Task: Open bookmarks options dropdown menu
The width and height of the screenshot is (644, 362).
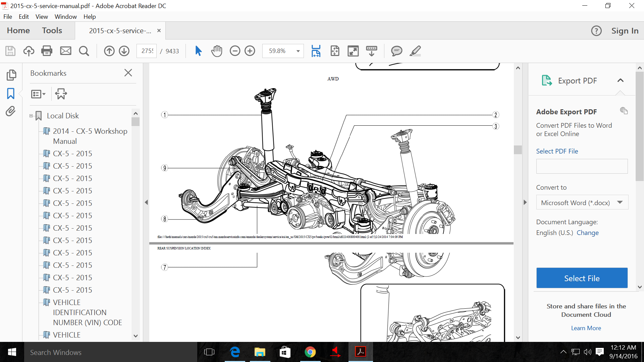Action: [x=38, y=94]
